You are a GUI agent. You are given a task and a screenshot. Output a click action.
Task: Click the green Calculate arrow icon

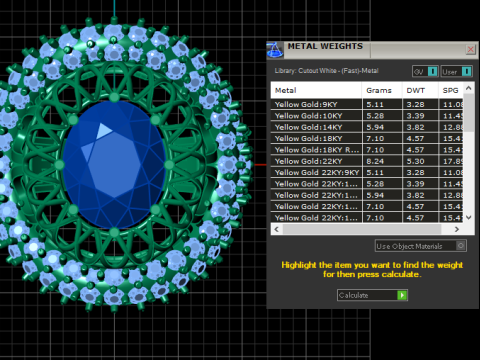[x=402, y=295]
